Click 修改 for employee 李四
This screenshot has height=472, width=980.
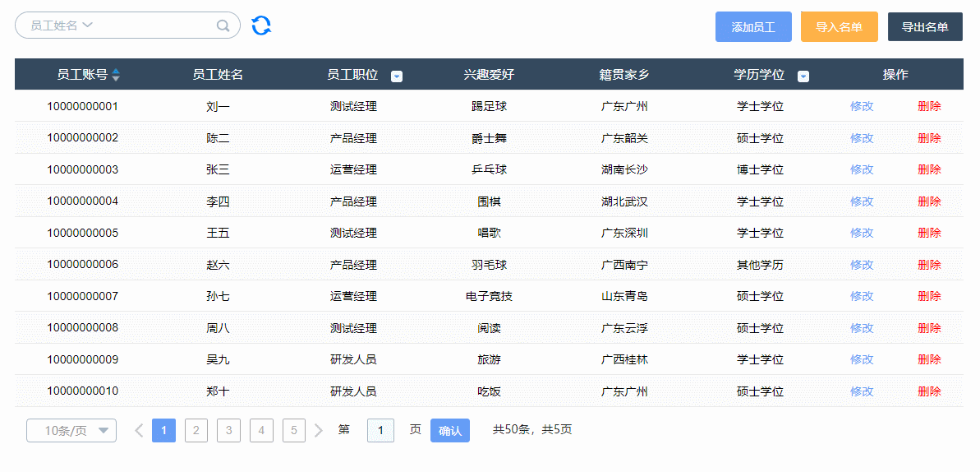tap(862, 201)
